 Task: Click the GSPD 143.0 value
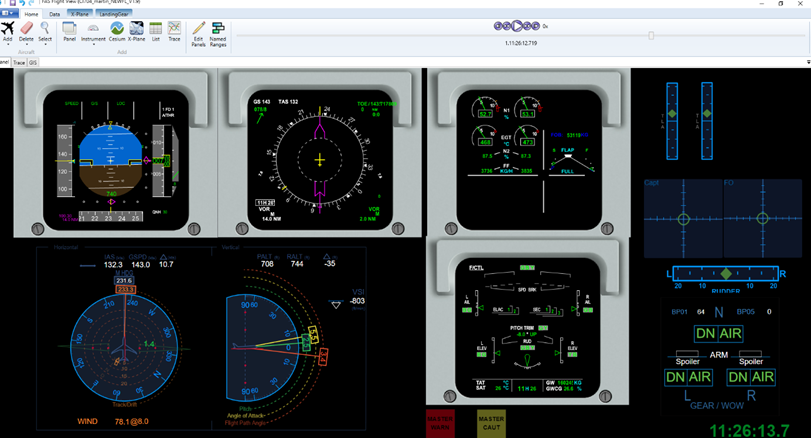coord(140,264)
